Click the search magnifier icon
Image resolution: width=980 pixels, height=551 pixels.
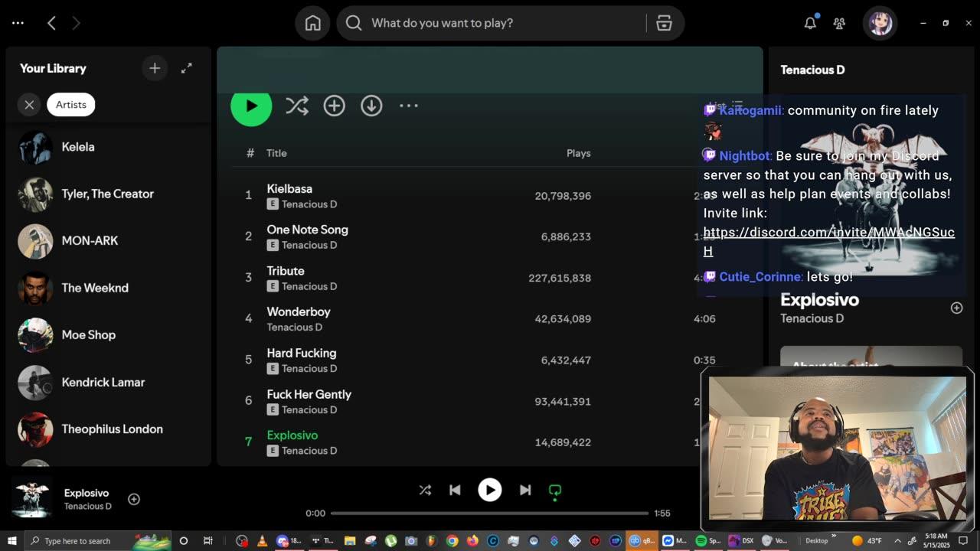tap(354, 23)
